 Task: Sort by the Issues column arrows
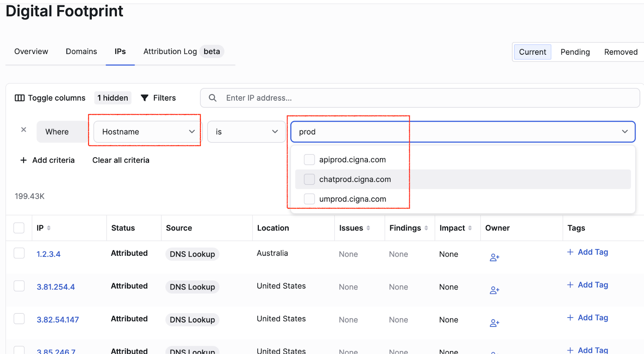click(368, 228)
